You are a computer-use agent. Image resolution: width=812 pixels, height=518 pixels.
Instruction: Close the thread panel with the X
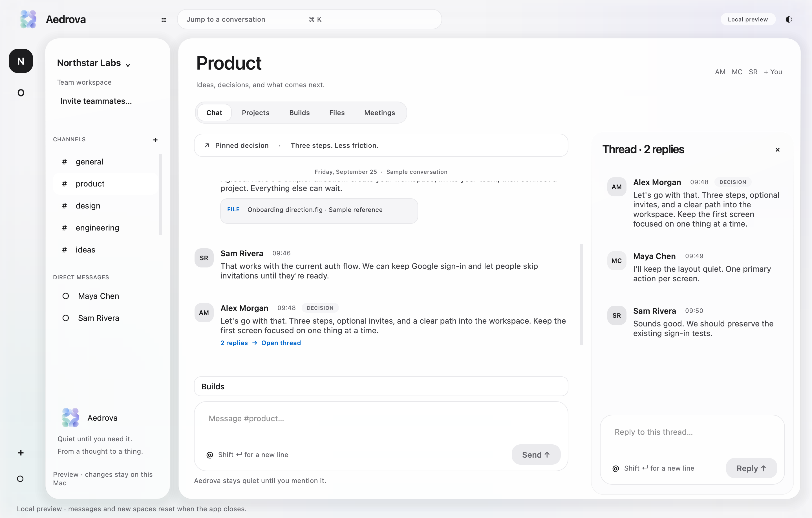click(777, 150)
